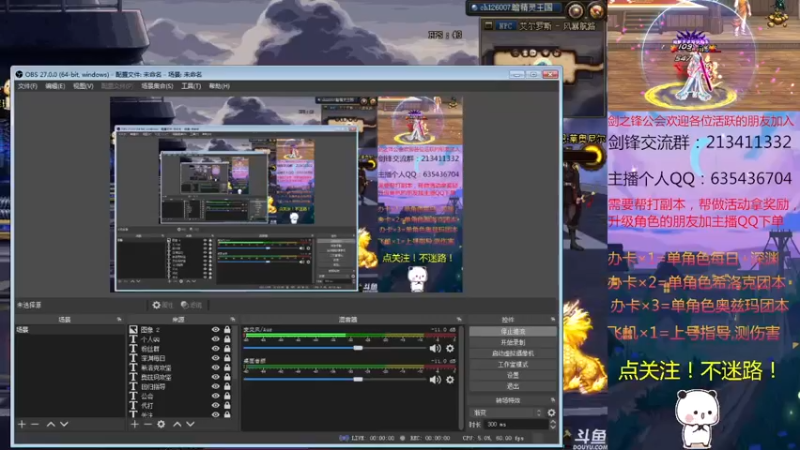Image resolution: width=800 pixels, height=450 pixels.
Task: Click the image type icon of 图像 2
Action: (133, 330)
